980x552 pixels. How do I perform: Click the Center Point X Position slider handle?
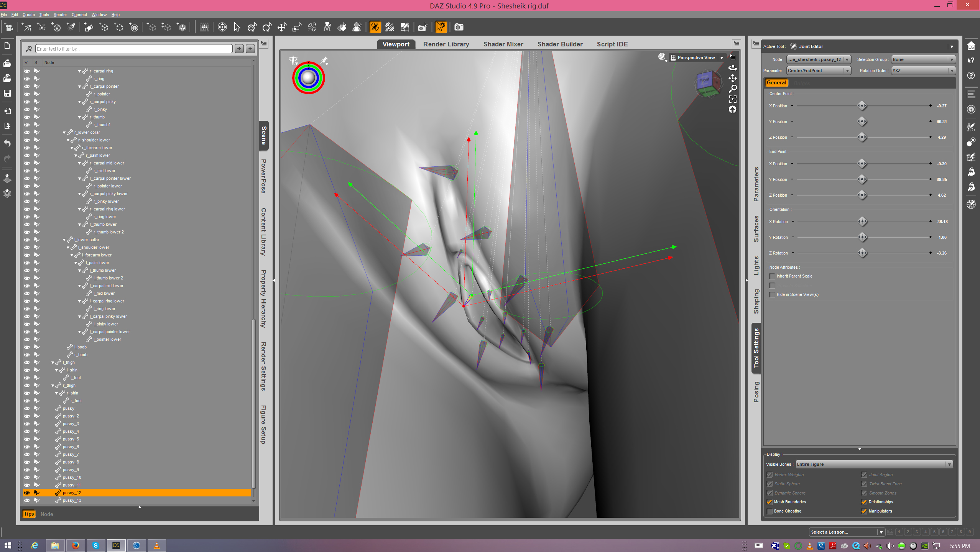click(862, 106)
